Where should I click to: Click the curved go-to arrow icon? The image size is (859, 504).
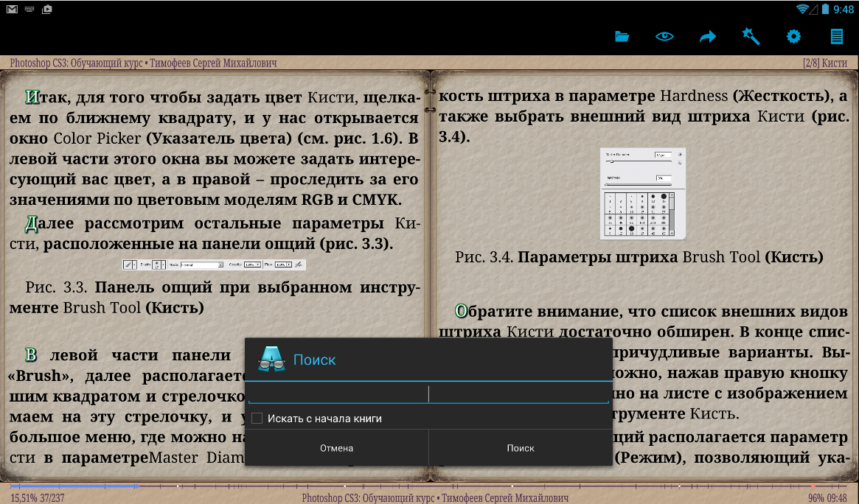708,36
